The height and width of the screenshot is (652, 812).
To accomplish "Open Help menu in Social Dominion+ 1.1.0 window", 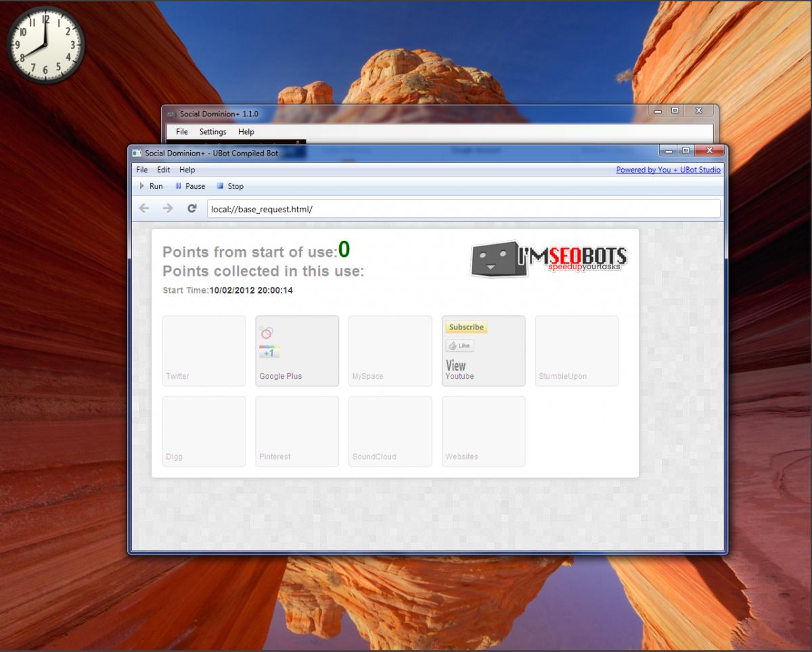I will click(x=246, y=132).
